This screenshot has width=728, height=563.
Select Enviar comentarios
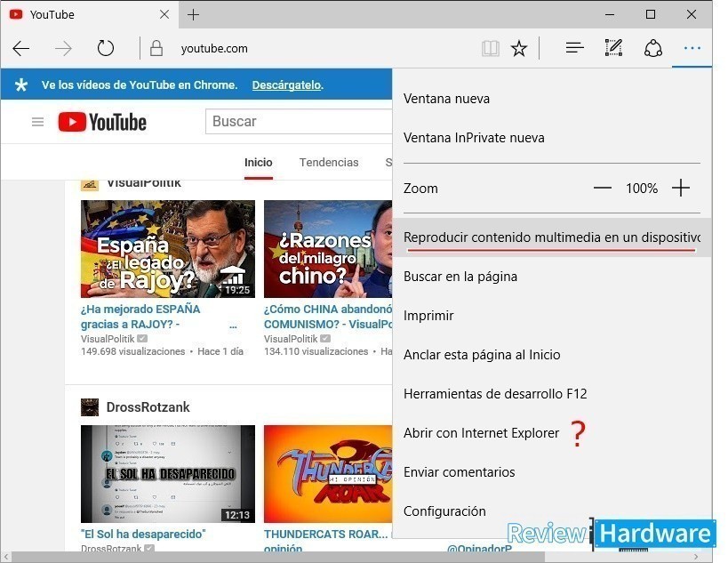coord(552,472)
